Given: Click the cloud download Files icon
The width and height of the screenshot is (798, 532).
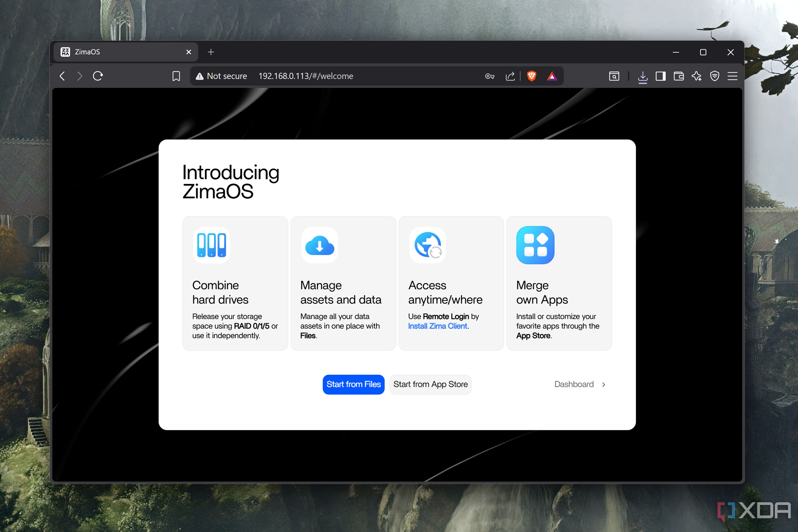Looking at the screenshot, I should coord(320,245).
